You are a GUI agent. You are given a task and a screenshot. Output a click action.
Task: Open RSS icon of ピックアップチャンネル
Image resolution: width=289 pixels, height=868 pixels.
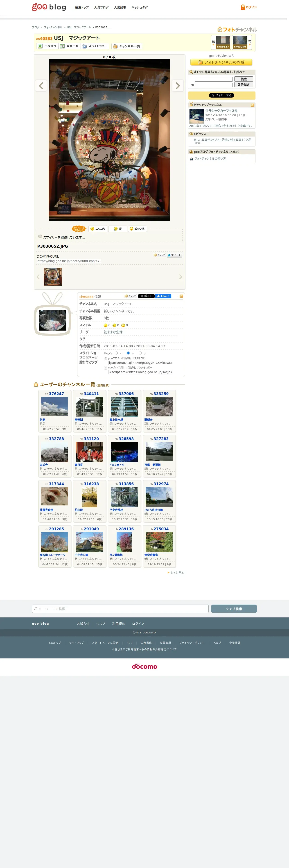click(x=252, y=105)
